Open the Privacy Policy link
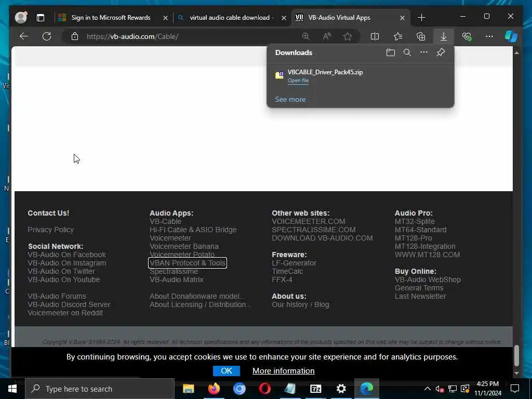The height and width of the screenshot is (399, 532). (x=50, y=230)
